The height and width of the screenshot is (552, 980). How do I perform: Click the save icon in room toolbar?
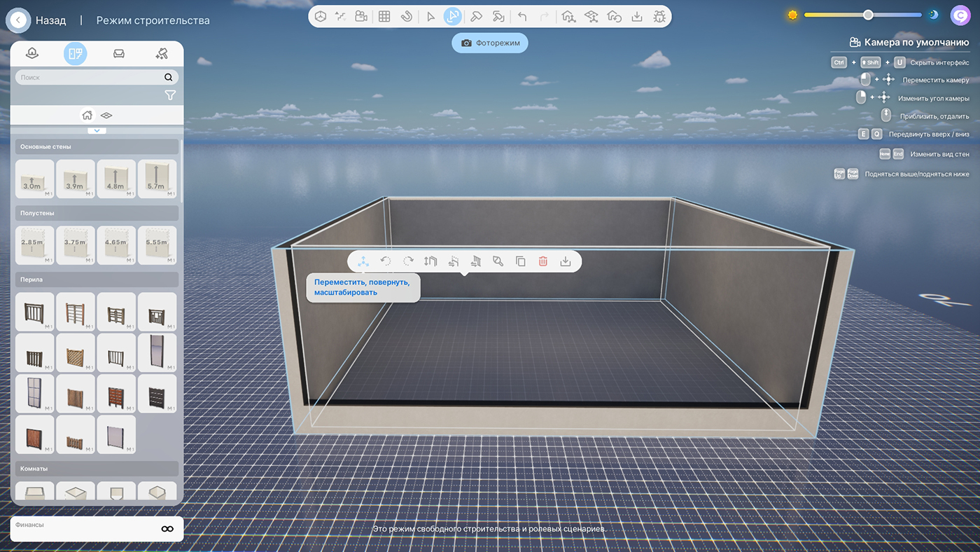[x=566, y=261]
